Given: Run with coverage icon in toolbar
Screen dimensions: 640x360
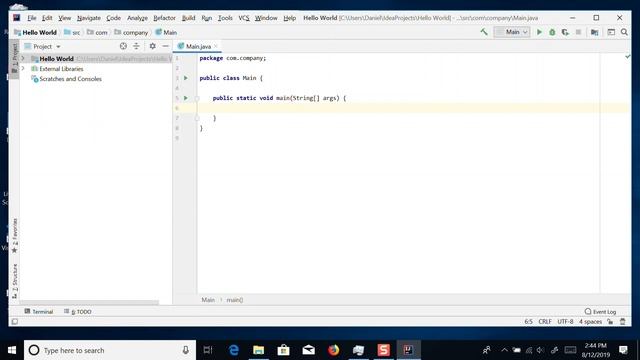Looking at the screenshot, I should 565,32.
